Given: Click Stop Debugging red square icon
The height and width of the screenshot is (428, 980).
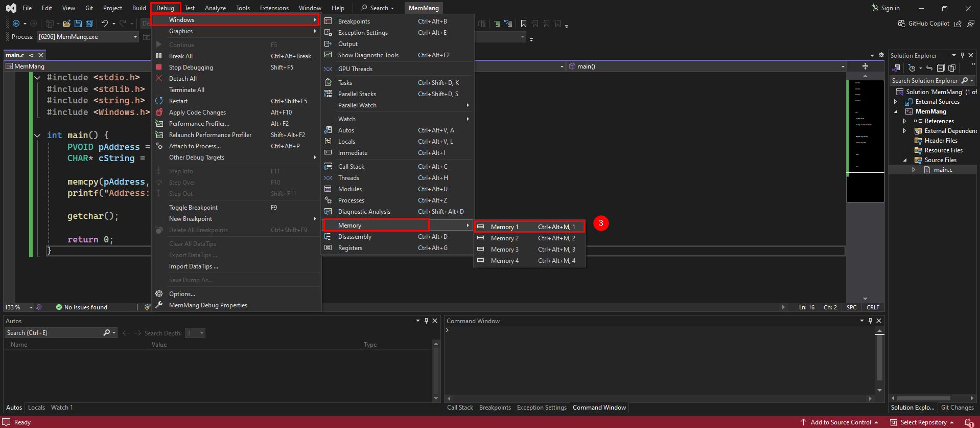Looking at the screenshot, I should click(159, 67).
